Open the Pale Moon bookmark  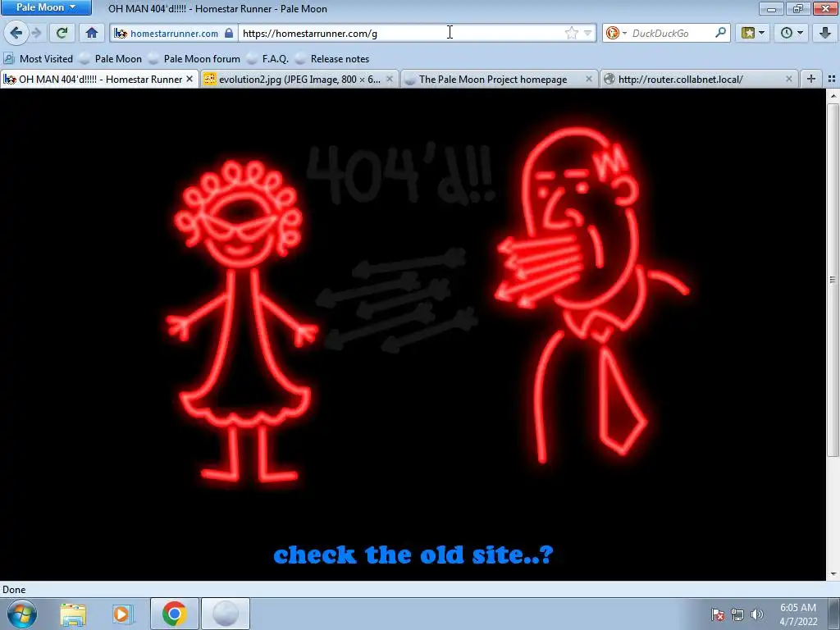[x=111, y=59]
